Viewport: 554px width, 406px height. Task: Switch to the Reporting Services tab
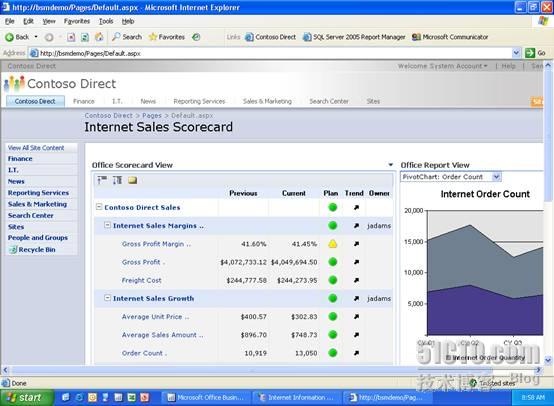coord(199,101)
